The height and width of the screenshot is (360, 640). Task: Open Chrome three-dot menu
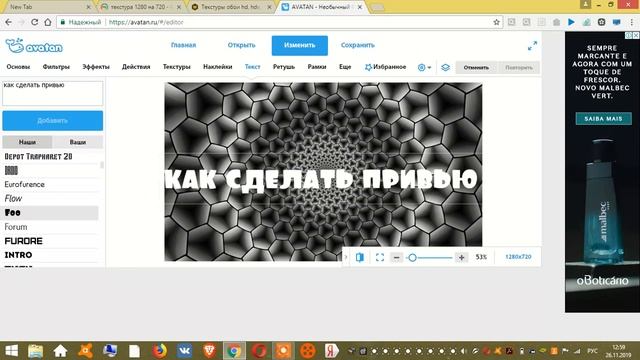click(632, 22)
